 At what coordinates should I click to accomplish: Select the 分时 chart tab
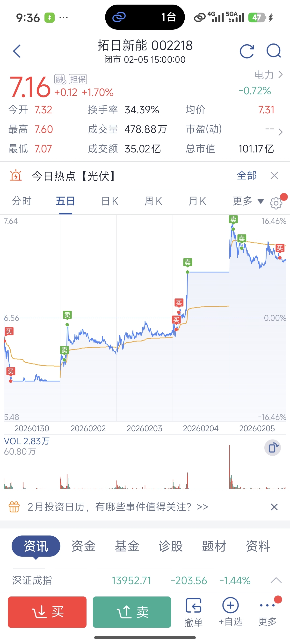[x=22, y=201]
